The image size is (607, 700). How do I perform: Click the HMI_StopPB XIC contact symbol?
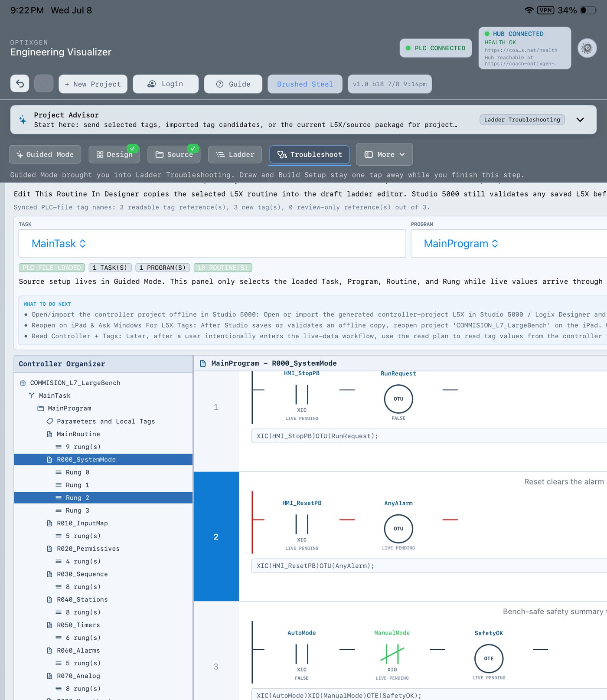(302, 395)
